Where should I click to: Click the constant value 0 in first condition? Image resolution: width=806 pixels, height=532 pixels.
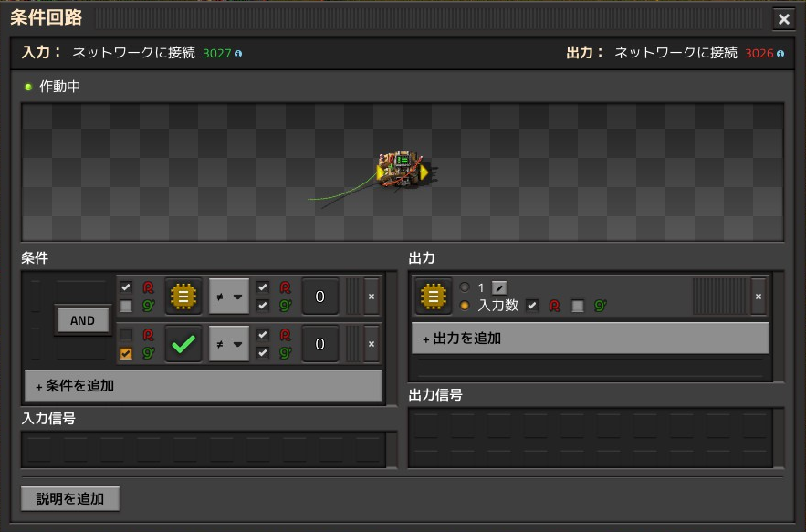319,297
